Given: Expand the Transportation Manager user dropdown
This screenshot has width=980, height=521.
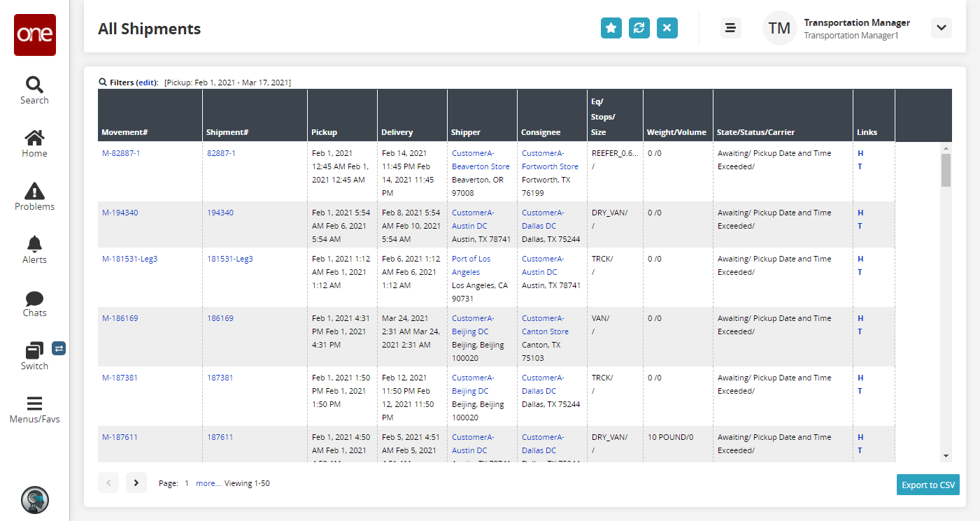Looking at the screenshot, I should pos(941,28).
